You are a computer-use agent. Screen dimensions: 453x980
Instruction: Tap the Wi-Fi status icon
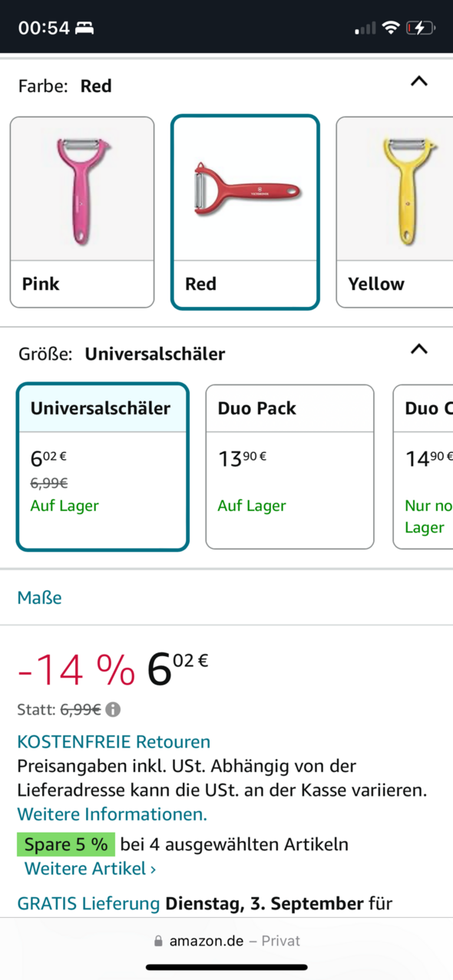point(391,28)
